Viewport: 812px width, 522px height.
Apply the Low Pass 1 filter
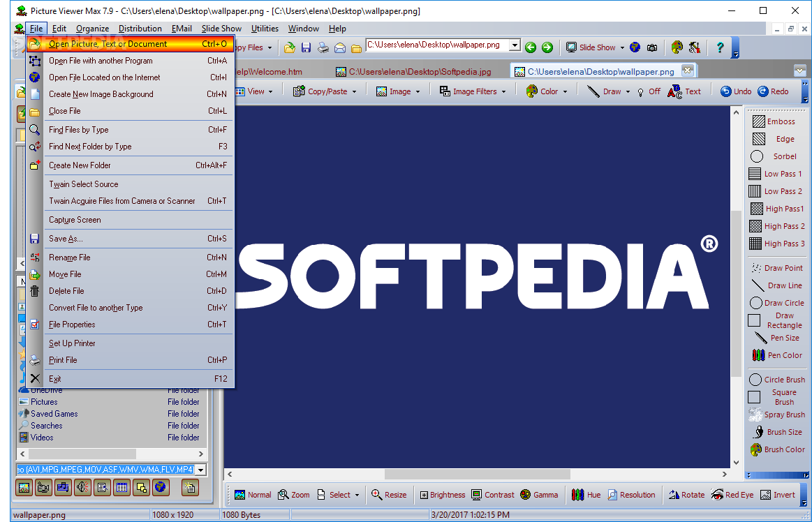pos(775,174)
